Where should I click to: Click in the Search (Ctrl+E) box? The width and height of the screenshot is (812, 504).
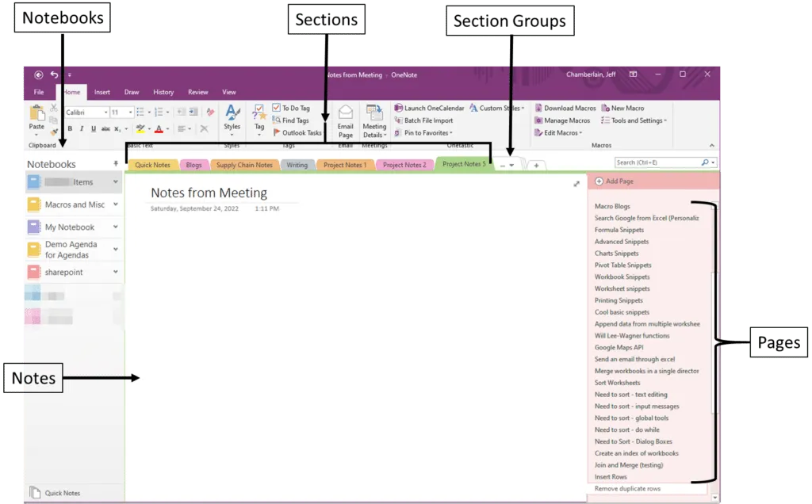(x=657, y=162)
